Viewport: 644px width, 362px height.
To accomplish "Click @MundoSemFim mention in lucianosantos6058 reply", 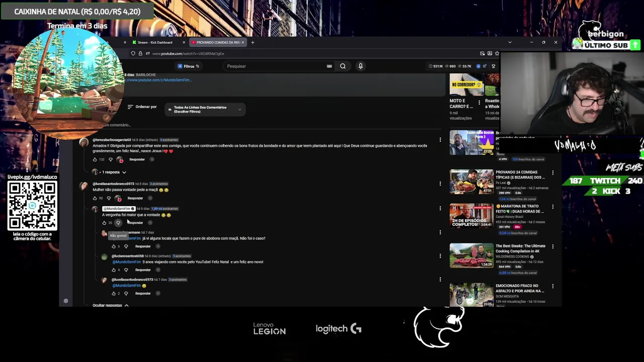I will pyautogui.click(x=126, y=262).
